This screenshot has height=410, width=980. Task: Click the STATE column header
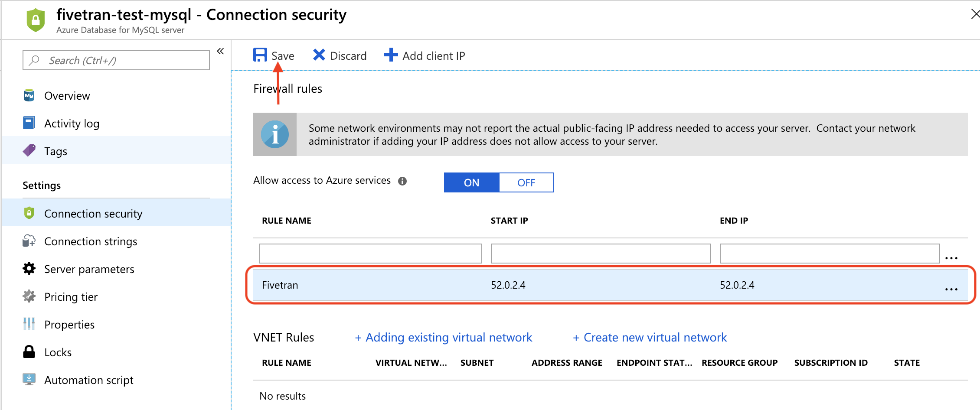pyautogui.click(x=907, y=363)
